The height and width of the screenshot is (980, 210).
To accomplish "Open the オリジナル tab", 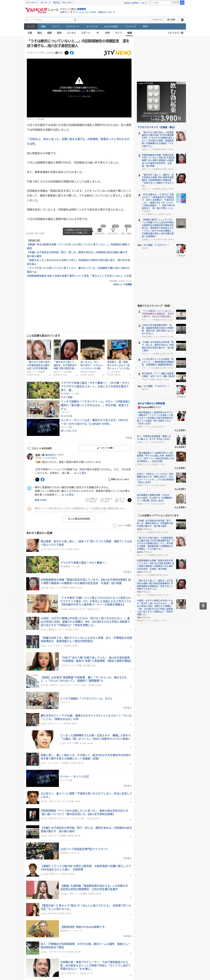I will tap(92, 27).
